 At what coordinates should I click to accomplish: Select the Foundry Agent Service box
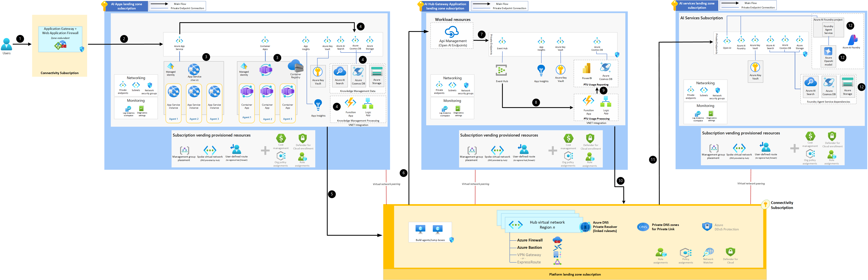tap(828, 30)
